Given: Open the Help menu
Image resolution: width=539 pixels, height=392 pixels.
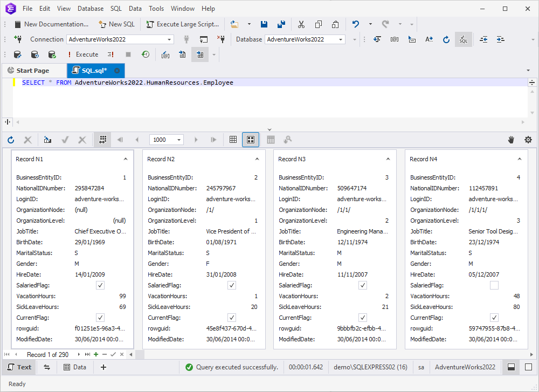Looking at the screenshot, I should pyautogui.click(x=208, y=9).
